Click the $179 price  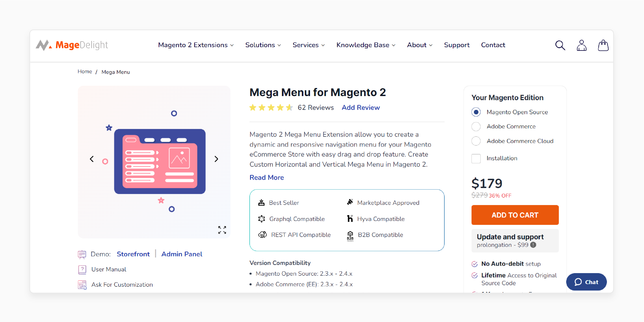point(487,183)
